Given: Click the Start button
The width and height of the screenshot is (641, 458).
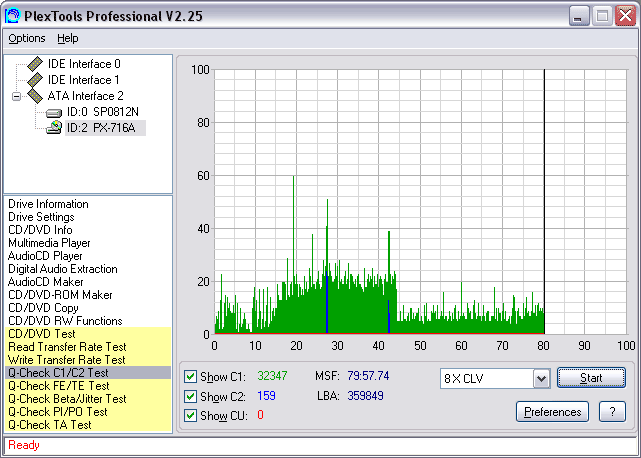Looking at the screenshot, I should tap(591, 378).
